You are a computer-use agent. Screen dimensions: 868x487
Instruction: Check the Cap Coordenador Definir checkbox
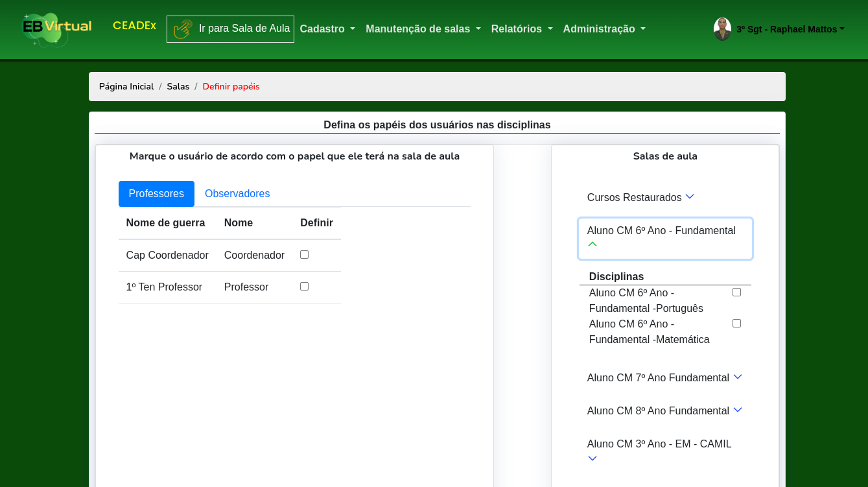pos(304,255)
